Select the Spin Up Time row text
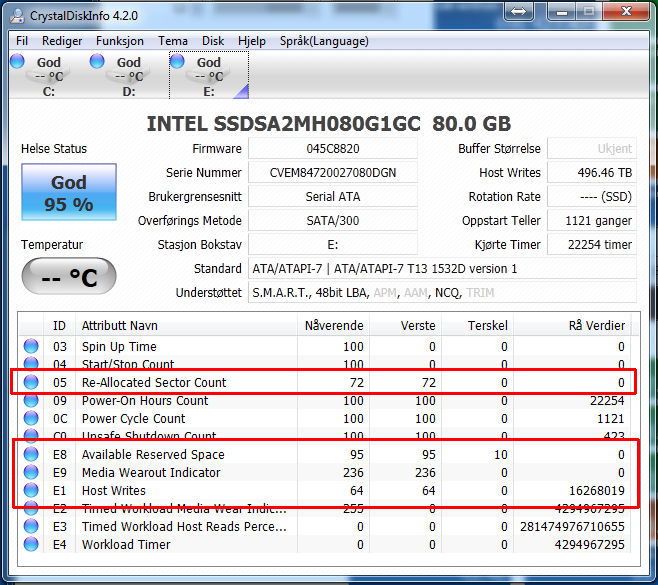The height and width of the screenshot is (585, 658). point(119,346)
